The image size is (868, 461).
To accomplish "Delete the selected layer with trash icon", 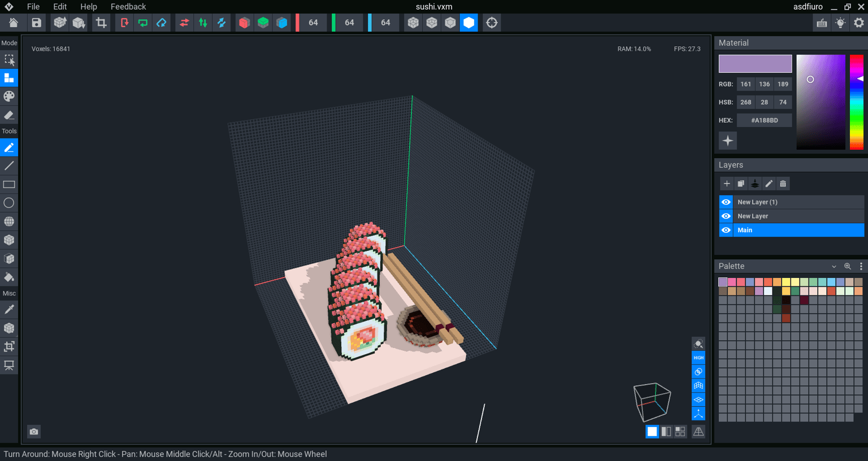I will [x=783, y=184].
